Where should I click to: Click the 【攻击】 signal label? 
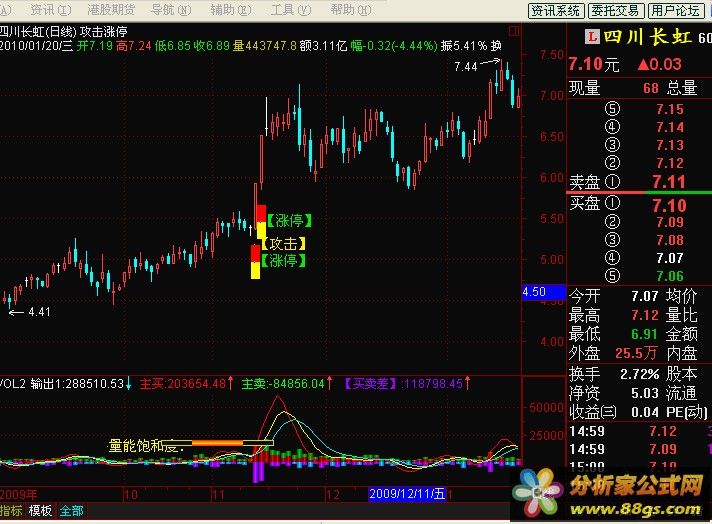(x=283, y=243)
